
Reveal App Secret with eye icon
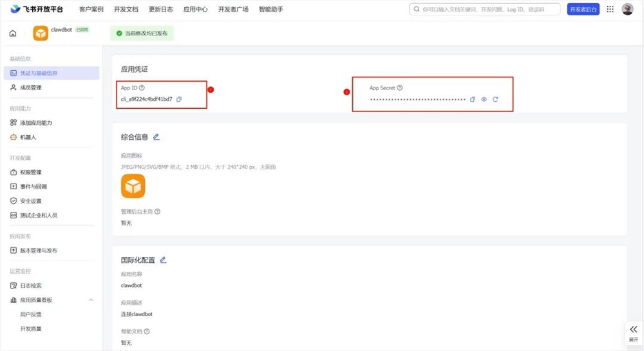click(484, 99)
